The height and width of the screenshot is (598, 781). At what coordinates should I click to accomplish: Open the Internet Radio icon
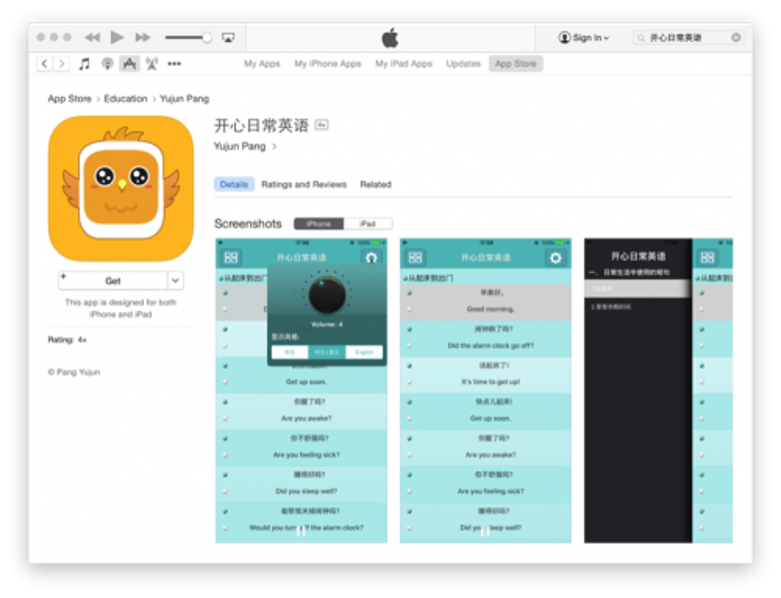click(152, 64)
